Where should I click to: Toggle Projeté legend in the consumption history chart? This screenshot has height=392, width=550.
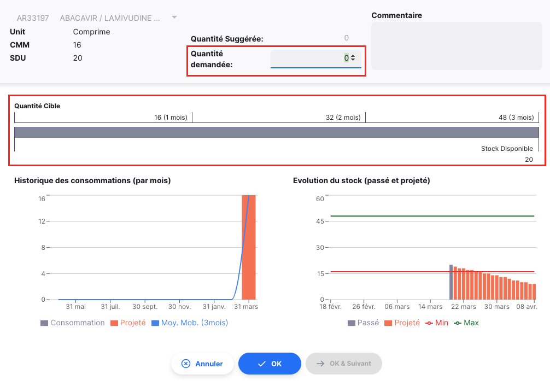[128, 323]
